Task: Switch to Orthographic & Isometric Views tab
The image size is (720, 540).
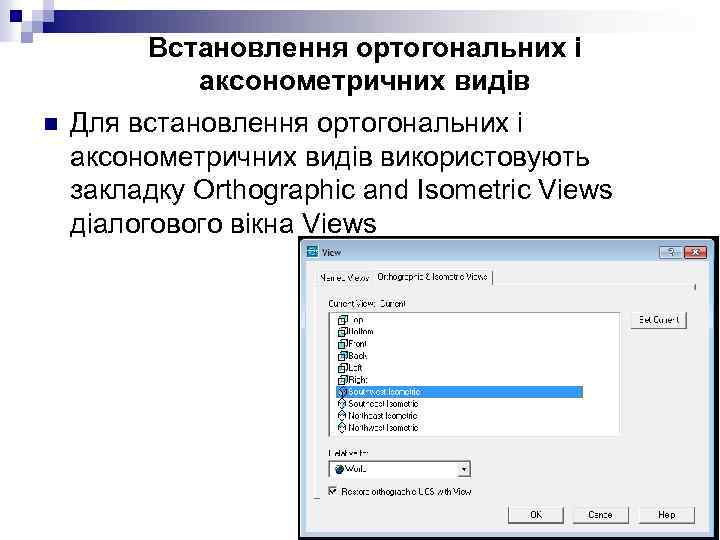Action: [432, 277]
